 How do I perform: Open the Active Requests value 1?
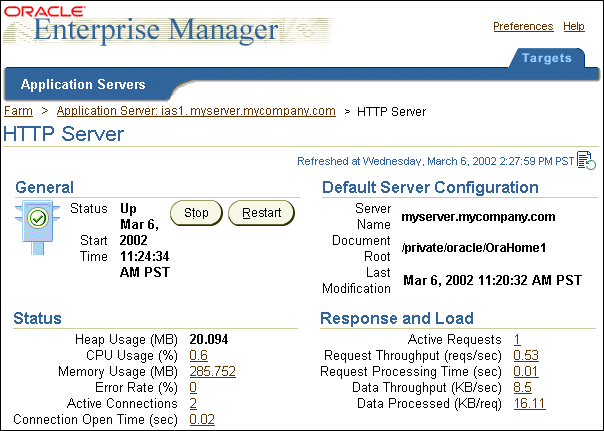tap(517, 339)
